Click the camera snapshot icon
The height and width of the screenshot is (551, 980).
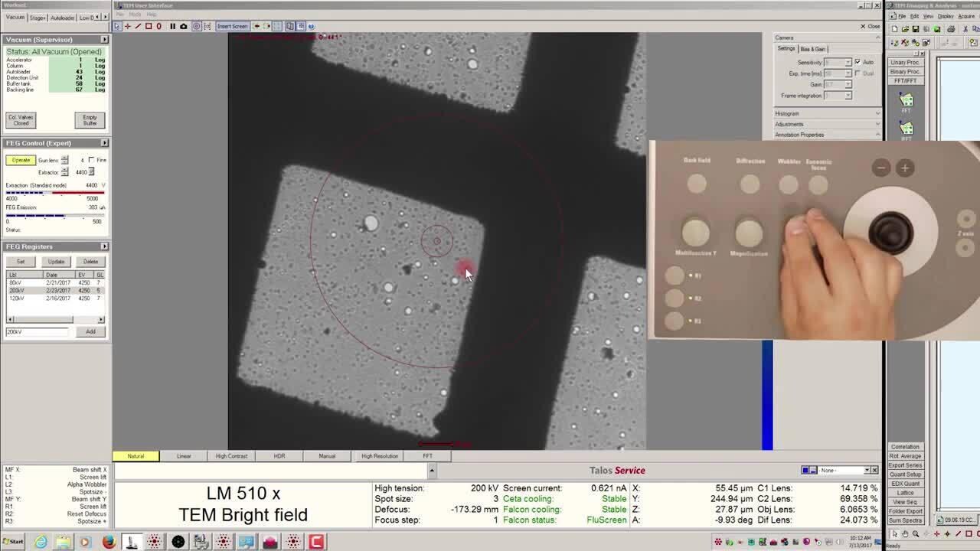(x=184, y=26)
